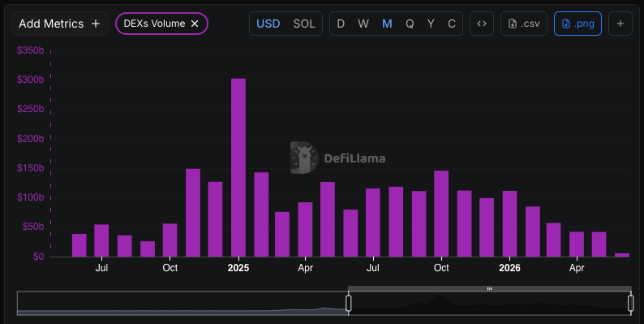Open the embed code icon

[x=482, y=24]
